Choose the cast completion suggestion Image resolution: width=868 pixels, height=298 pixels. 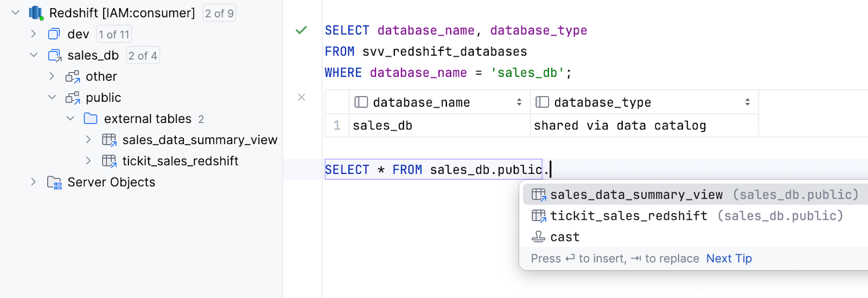click(565, 237)
